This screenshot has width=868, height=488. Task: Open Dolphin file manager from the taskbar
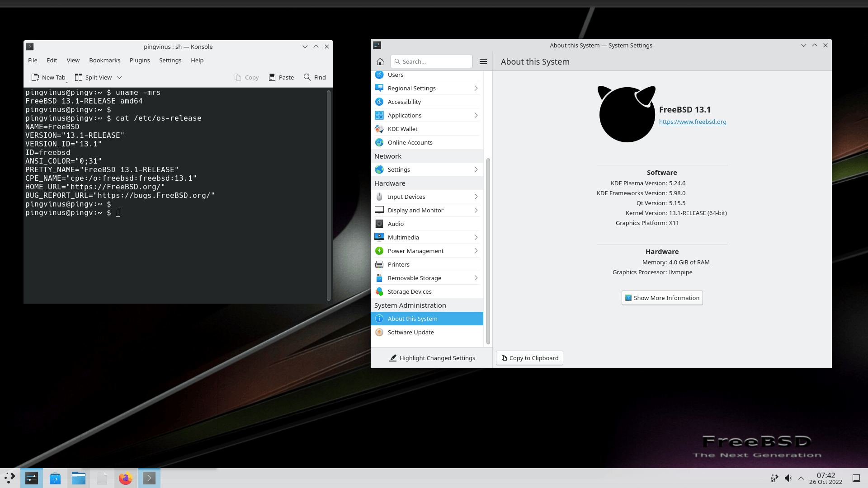[x=78, y=478]
